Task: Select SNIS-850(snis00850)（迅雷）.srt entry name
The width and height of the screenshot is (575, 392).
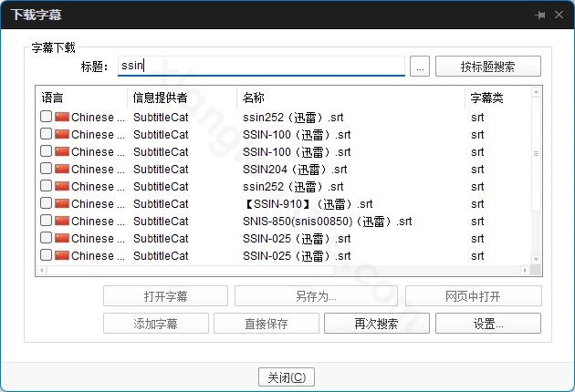Action: pyautogui.click(x=327, y=222)
